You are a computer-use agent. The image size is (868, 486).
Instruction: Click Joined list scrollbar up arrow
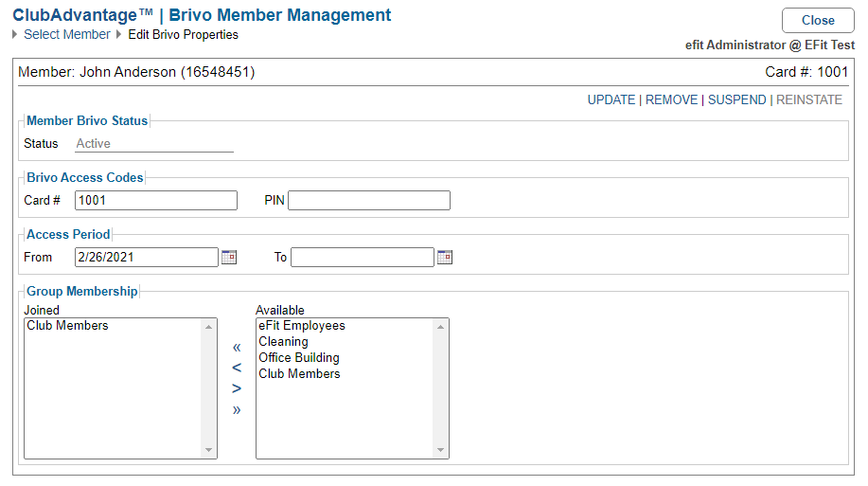[208, 327]
